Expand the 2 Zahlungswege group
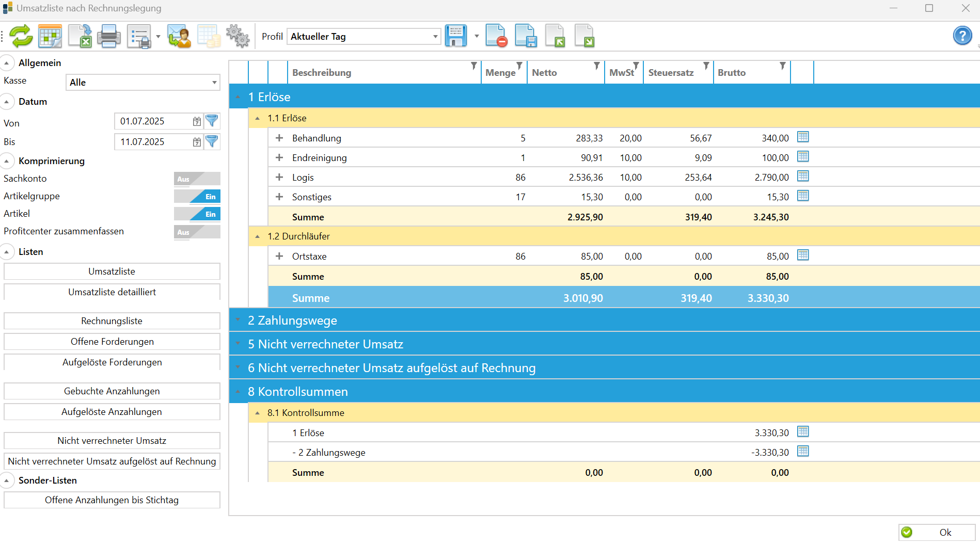The image size is (980, 545). [x=238, y=320]
